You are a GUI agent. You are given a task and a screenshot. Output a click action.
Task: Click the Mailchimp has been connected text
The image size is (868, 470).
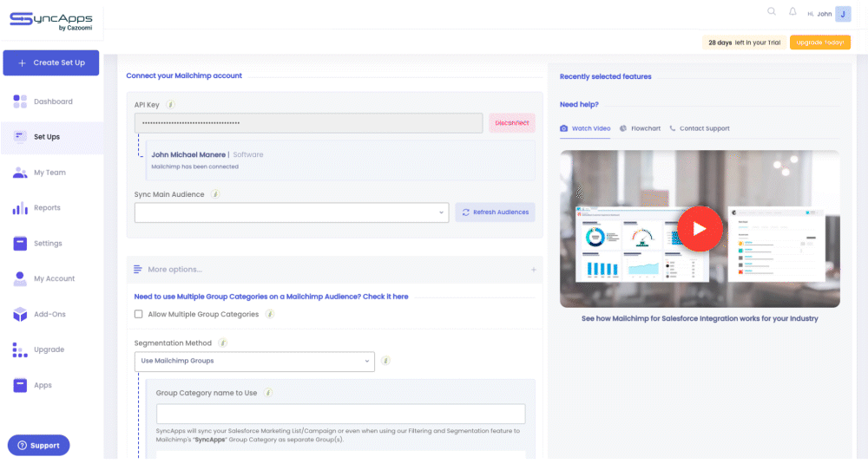[x=194, y=166]
